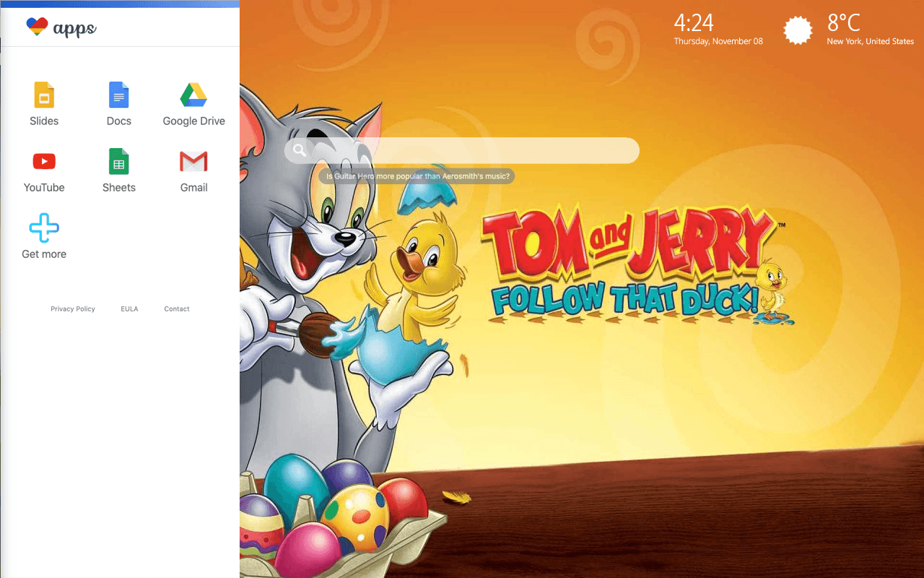Click the 4:24 clock display
The height and width of the screenshot is (578, 924).
click(x=694, y=23)
